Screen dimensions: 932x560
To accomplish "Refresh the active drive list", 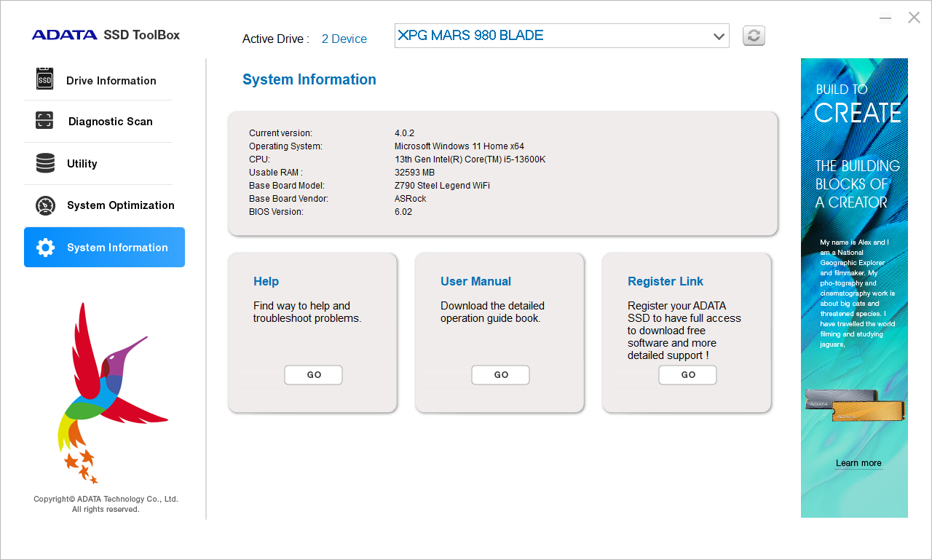I will pyautogui.click(x=754, y=36).
